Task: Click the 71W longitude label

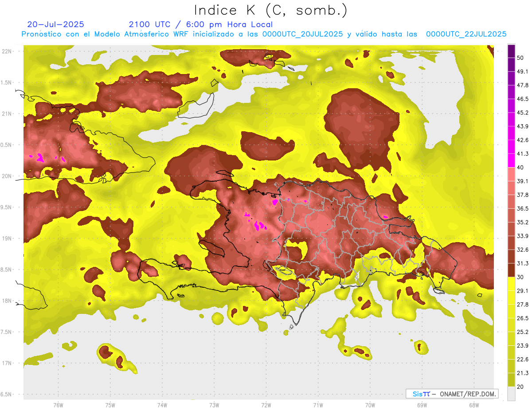Action: click(x=318, y=405)
